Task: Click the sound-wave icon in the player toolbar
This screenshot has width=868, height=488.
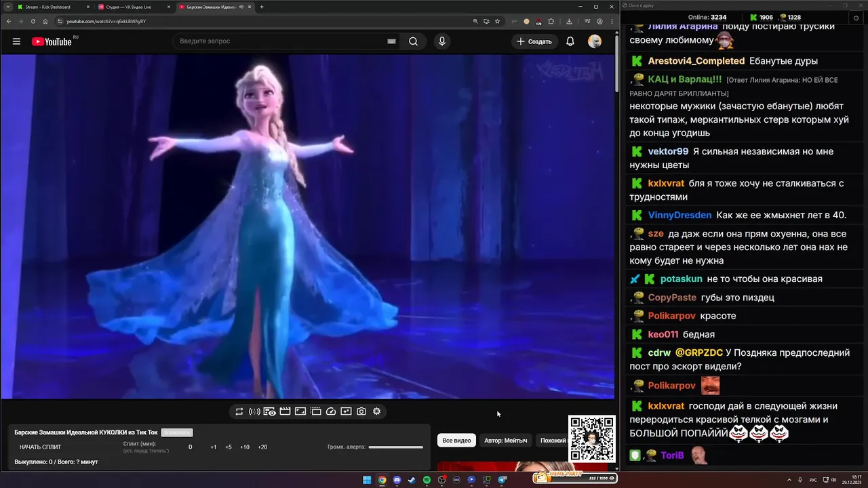Action: click(x=254, y=411)
